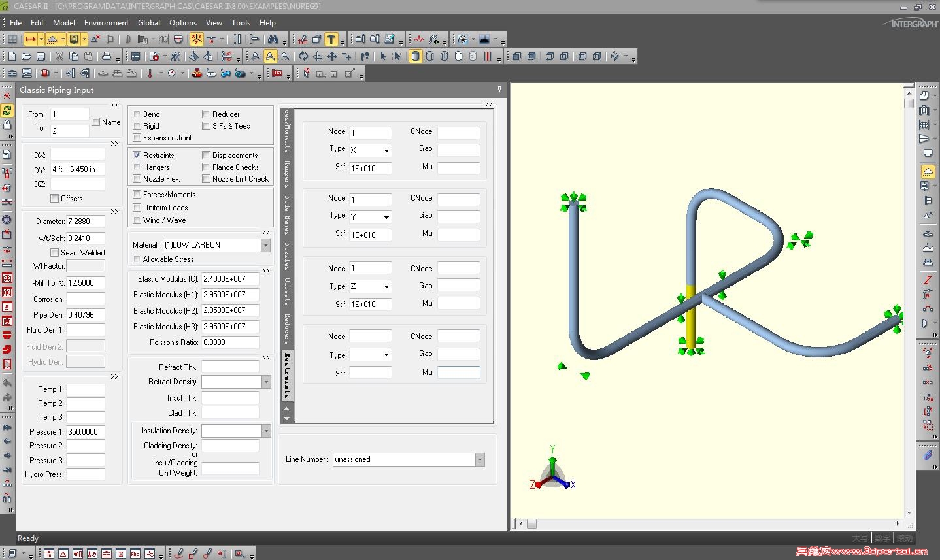Click the yellow highlighted pipe segment
This screenshot has height=560, width=940.
click(x=691, y=318)
